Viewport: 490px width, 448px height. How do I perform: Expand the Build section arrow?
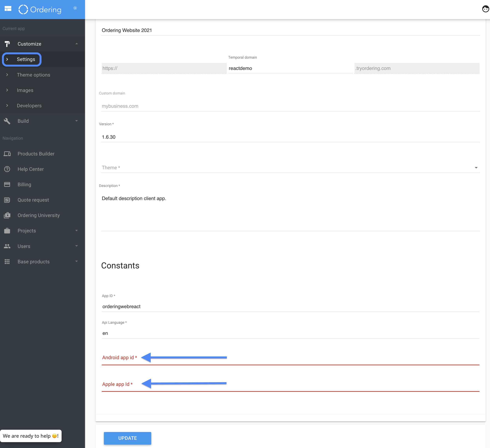pos(77,121)
